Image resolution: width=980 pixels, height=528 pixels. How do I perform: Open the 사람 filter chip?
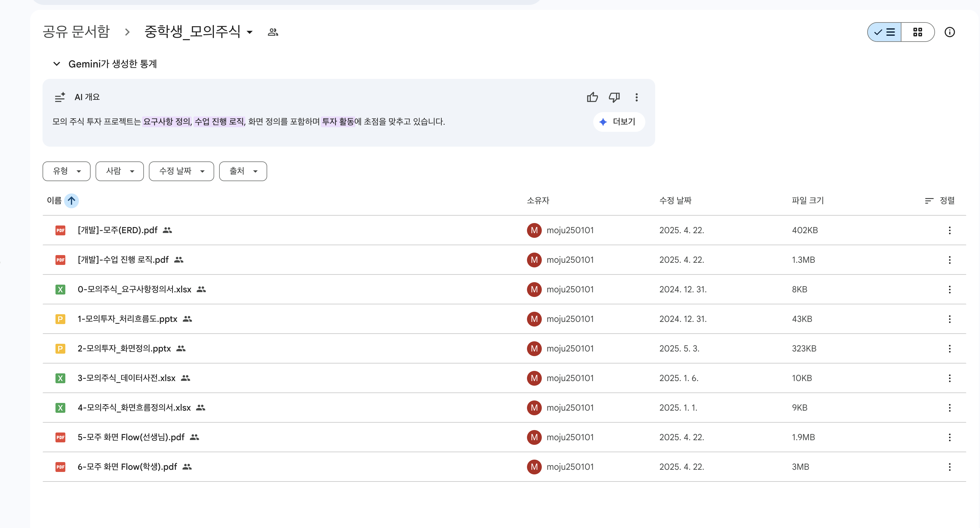(120, 171)
